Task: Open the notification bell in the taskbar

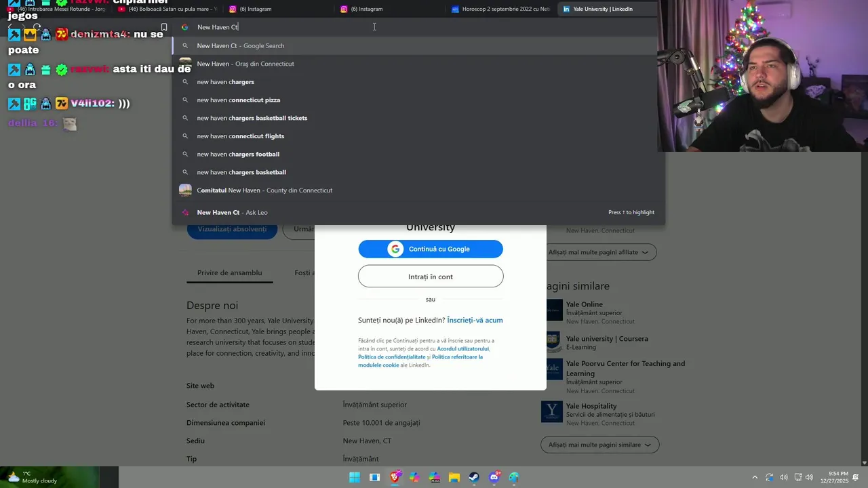Action: 856,477
